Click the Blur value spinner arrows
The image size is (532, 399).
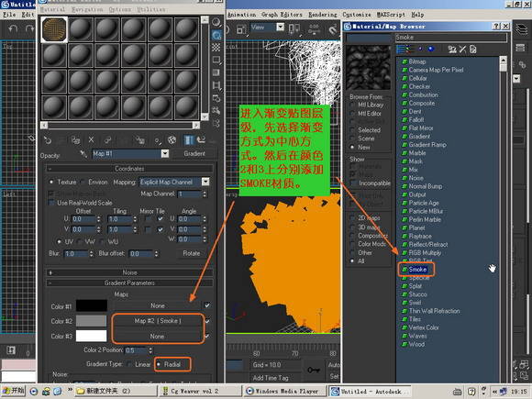tap(91, 253)
